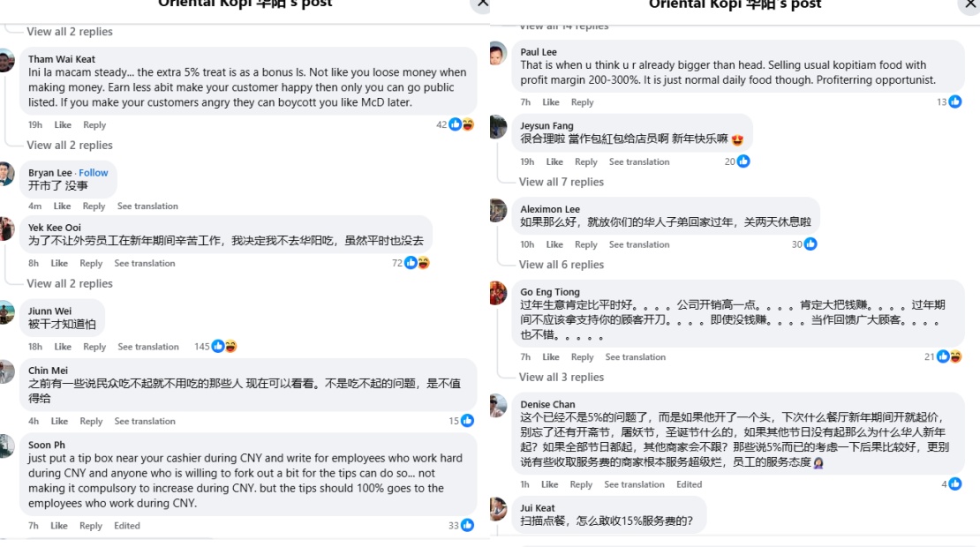Click Denise Chan's profile avatar

click(x=498, y=405)
